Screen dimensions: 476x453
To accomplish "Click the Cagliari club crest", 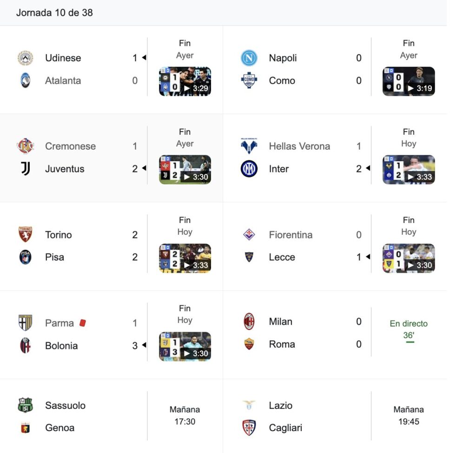I will pos(249,427).
